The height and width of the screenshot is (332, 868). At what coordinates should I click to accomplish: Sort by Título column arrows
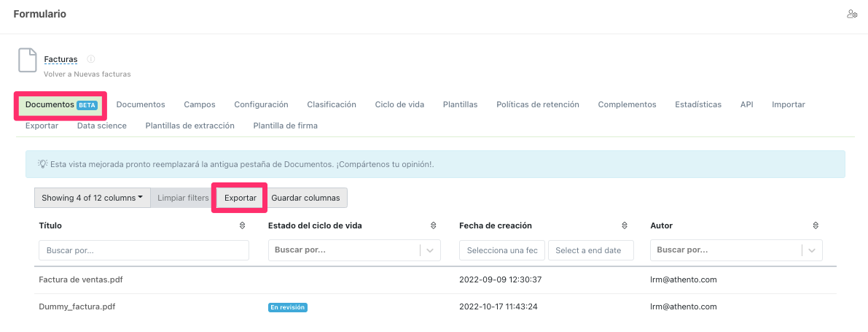pos(243,225)
